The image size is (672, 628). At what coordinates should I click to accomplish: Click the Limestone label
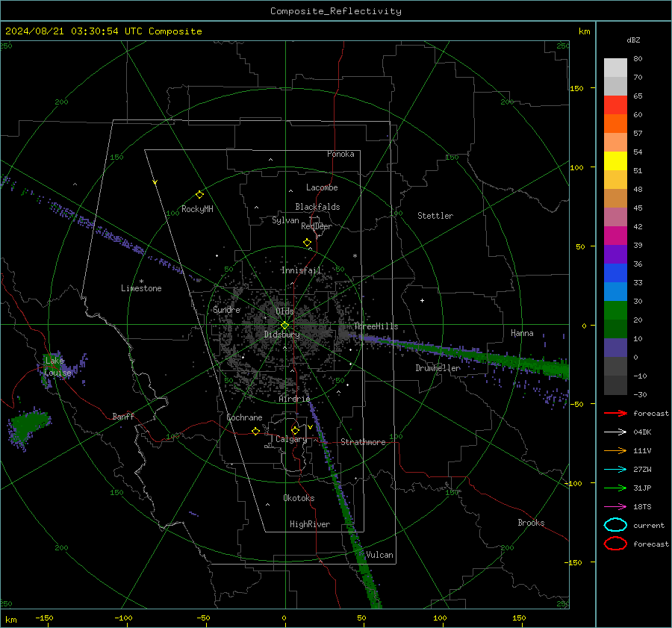(x=141, y=288)
